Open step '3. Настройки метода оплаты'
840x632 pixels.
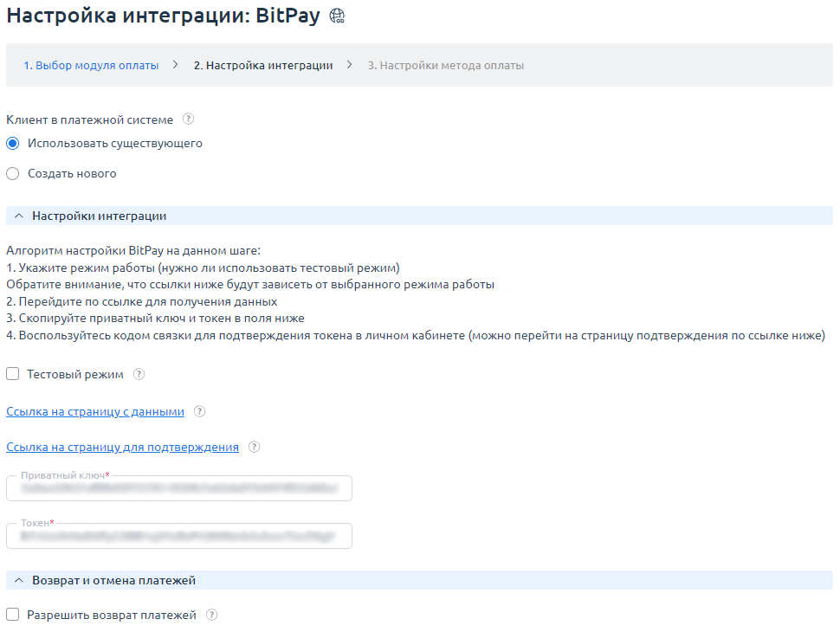click(445, 65)
